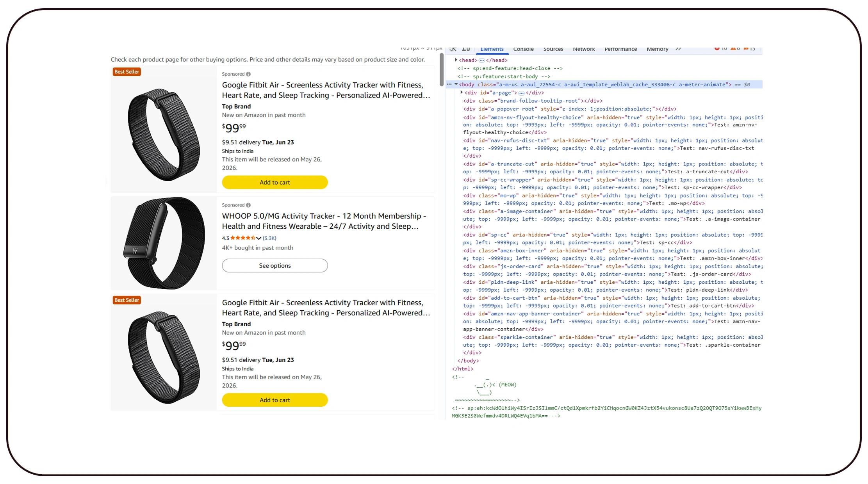
Task: Click the Best Seller badge on the sponsored Fitbit listing
Action: [x=127, y=72]
